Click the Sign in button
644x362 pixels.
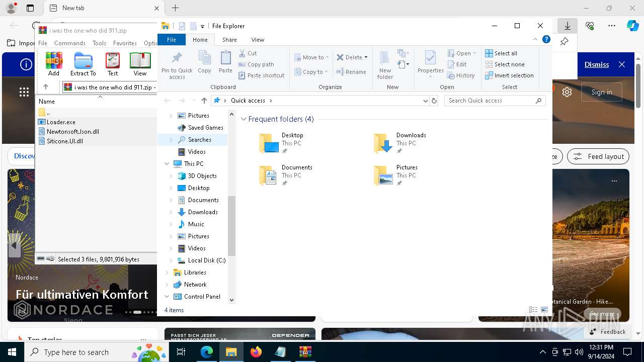[602, 92]
